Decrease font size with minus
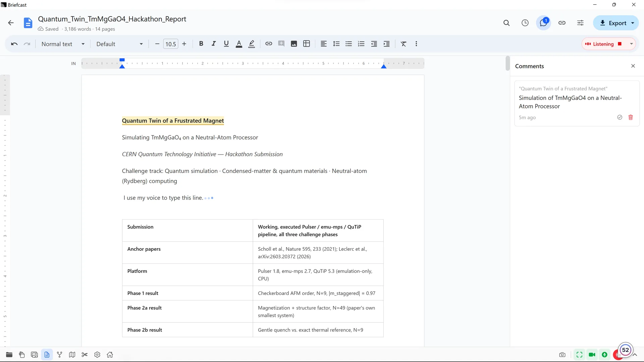Screen dimensions: 644x362 157,44
